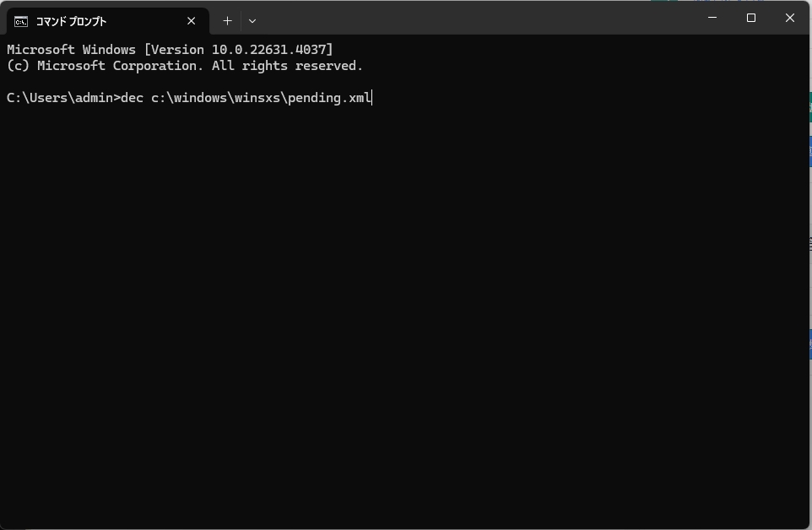Click the "Microsoft Corporation" copyright text
Viewport: 812px width, 530px height.
coord(116,66)
